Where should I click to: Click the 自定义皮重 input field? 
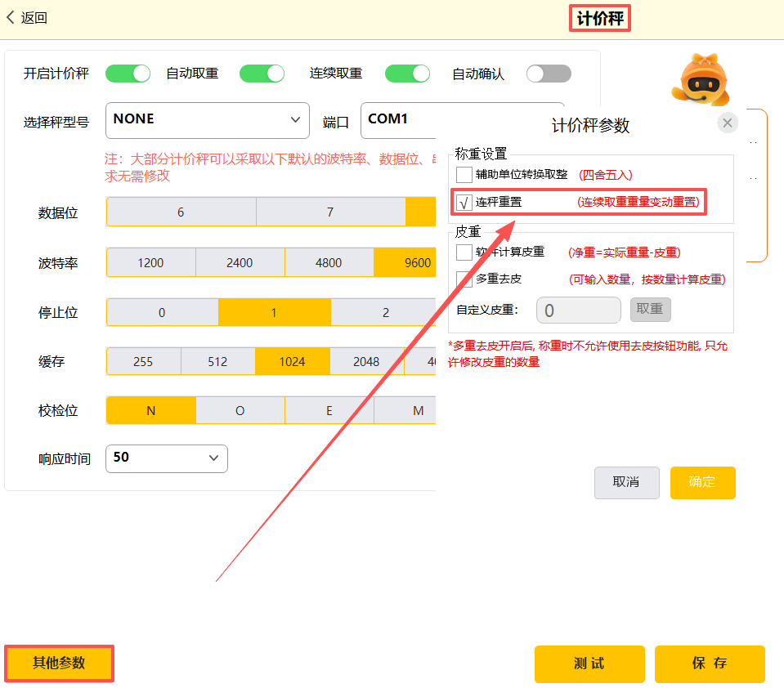coord(578,310)
